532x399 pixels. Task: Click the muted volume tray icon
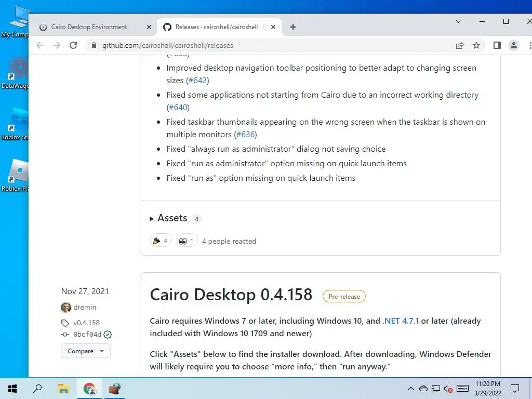click(x=448, y=389)
